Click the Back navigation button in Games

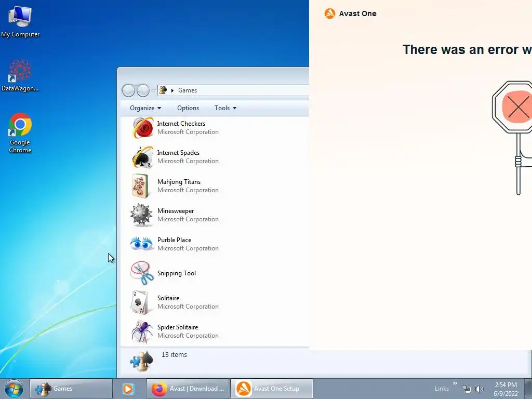128,90
